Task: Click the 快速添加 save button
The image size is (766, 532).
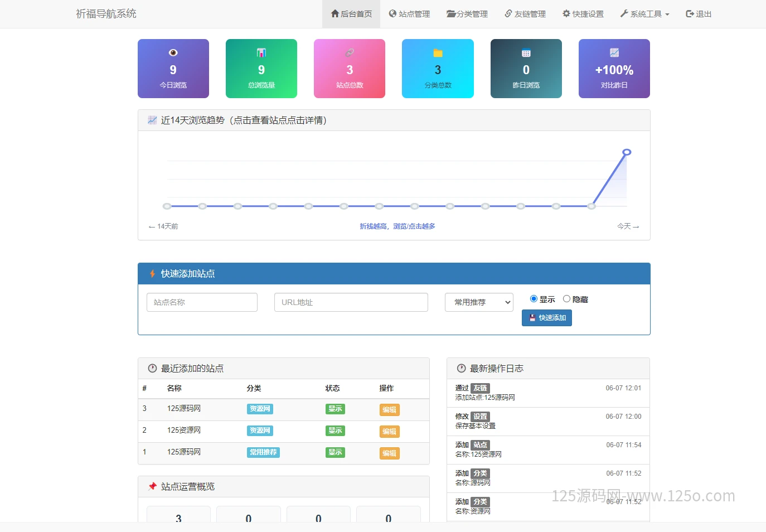Action: point(547,318)
